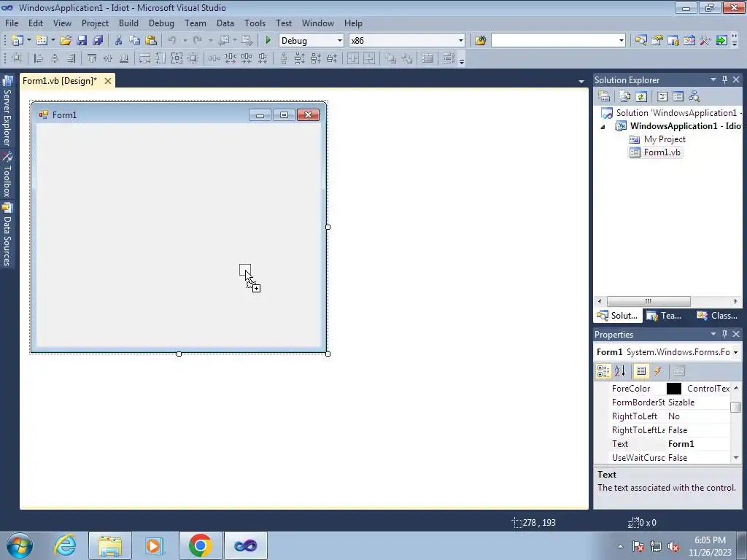Click the New Project toolbar icon
Screen dimensions: 747x560
[x=18, y=41]
